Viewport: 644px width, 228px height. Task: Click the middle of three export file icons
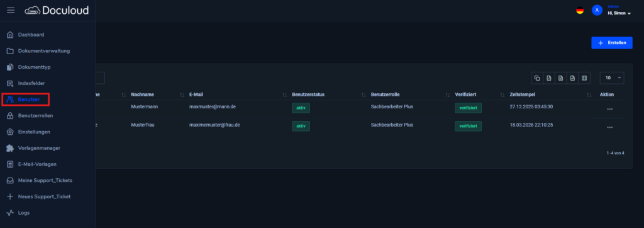560,77
